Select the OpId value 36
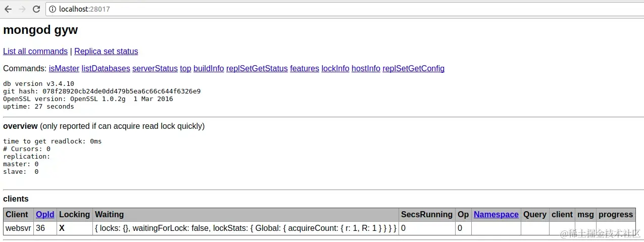This screenshot has width=644, height=242. click(45, 228)
